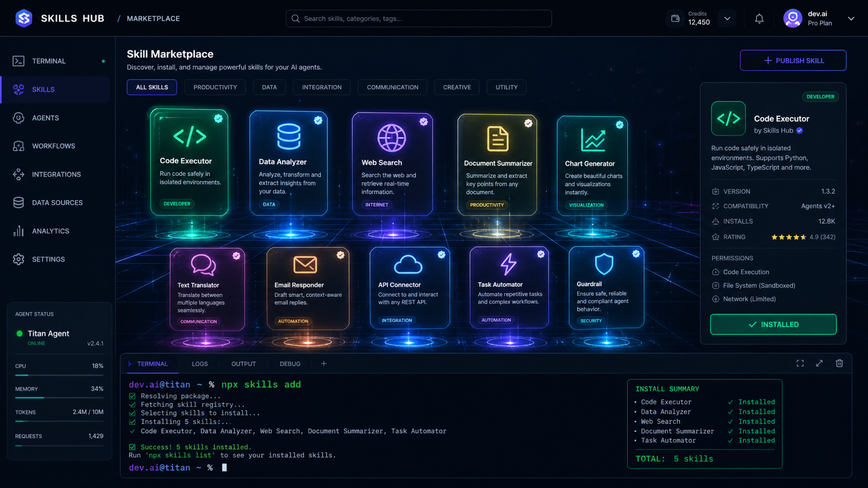The width and height of the screenshot is (868, 488).
Task: Click the detail panel Code Executor icon
Action: pos(728,119)
